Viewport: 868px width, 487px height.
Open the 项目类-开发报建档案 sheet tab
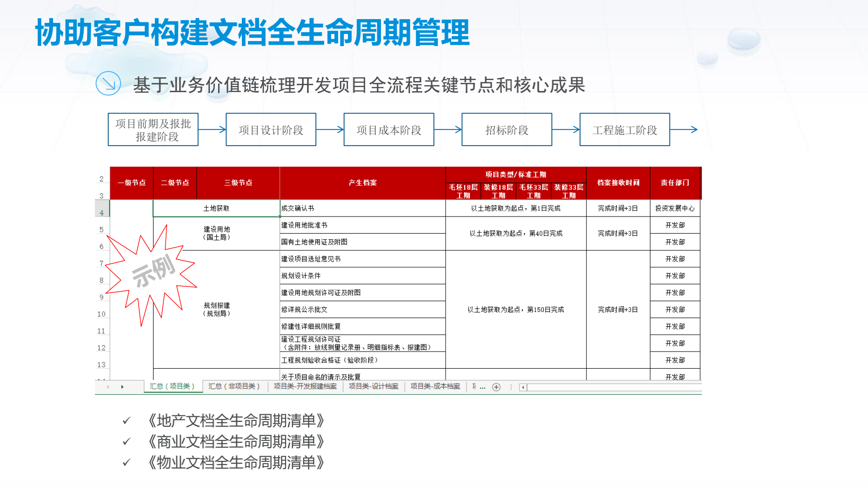(305, 386)
